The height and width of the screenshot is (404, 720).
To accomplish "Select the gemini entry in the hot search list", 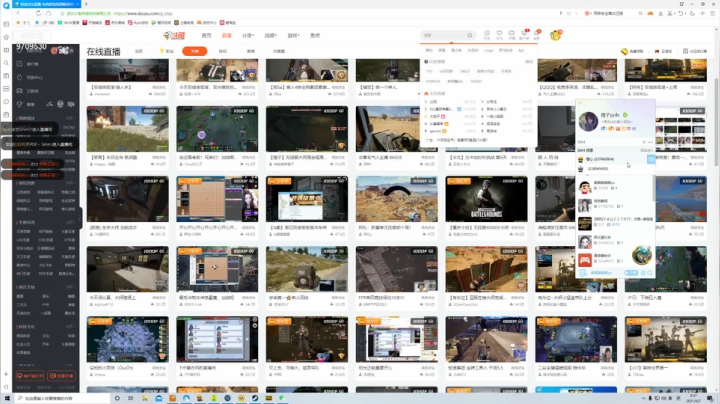I will pos(435,131).
